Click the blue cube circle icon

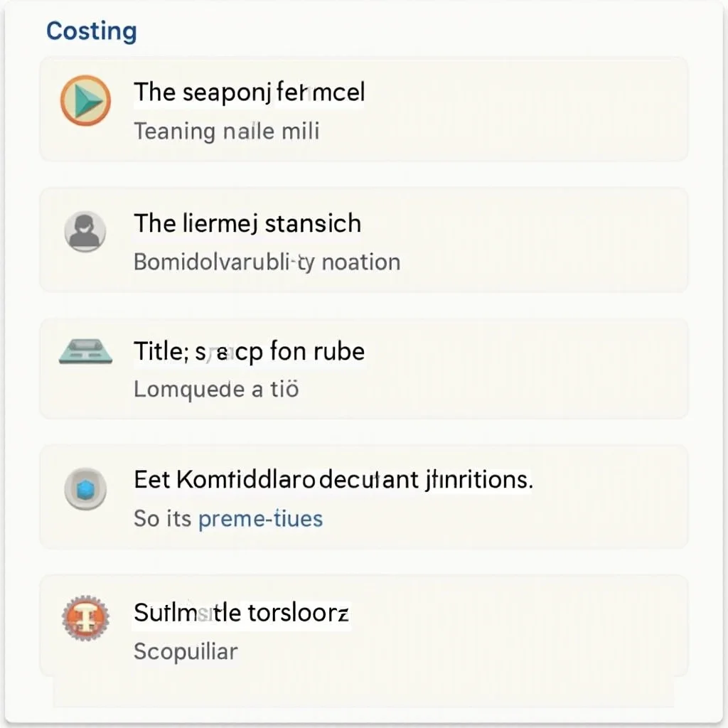point(85,490)
